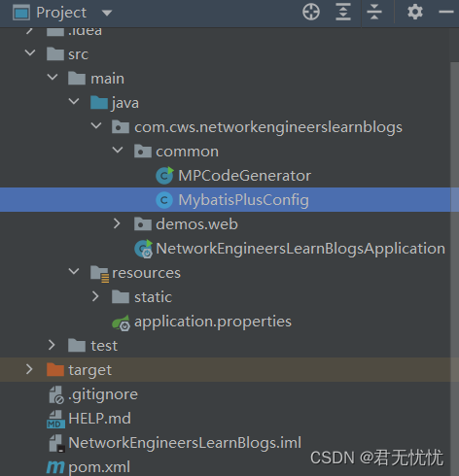This screenshot has width=459, height=476.
Task: Click the application.properties Spring leaf icon
Action: tap(122, 323)
